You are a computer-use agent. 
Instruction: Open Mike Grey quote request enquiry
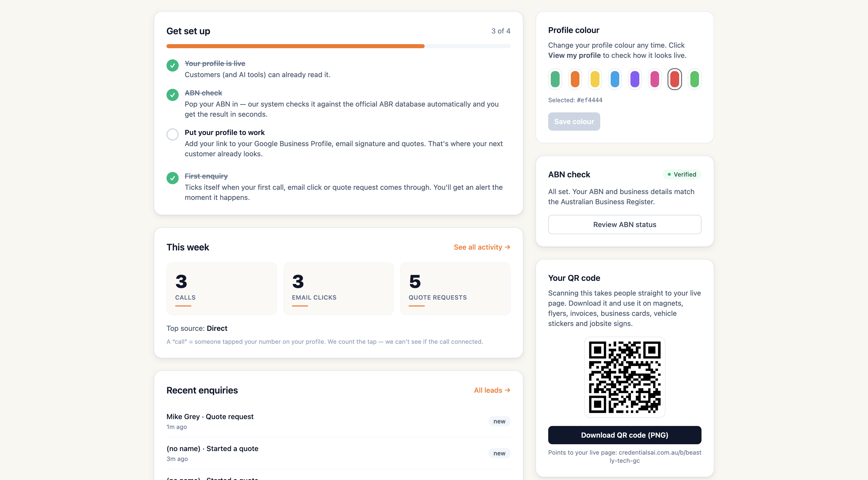click(x=338, y=421)
